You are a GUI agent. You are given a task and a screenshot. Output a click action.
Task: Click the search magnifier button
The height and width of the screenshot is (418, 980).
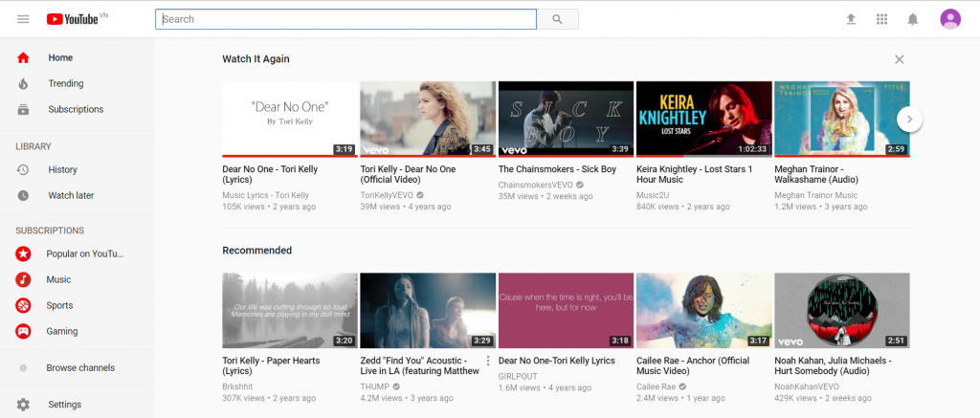tap(558, 19)
